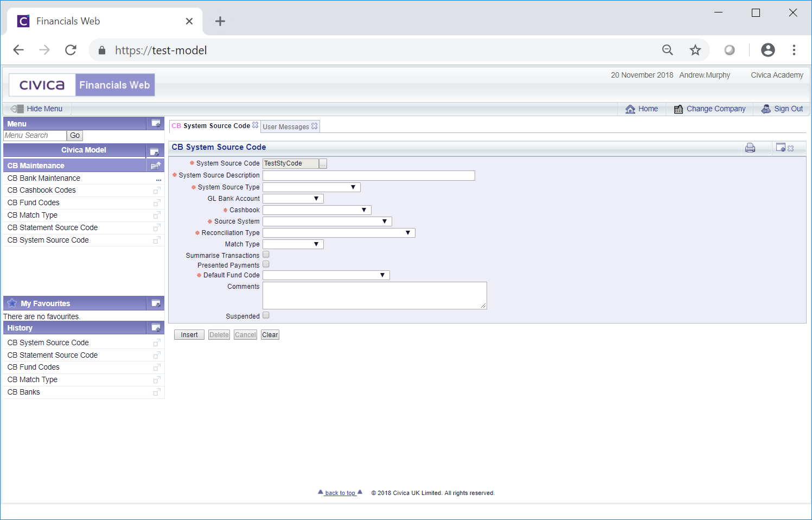812x520 pixels.
Task: Close the CB System Source Code tab
Action: [255, 125]
